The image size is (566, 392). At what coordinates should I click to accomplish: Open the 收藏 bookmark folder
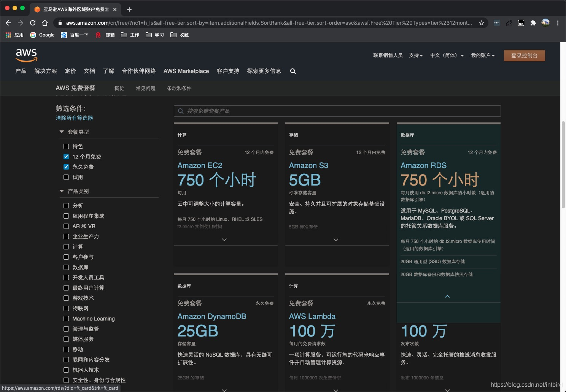[x=180, y=35]
